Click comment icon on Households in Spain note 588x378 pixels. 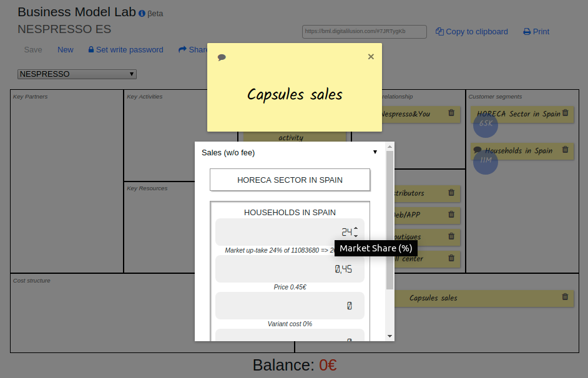pos(478,150)
